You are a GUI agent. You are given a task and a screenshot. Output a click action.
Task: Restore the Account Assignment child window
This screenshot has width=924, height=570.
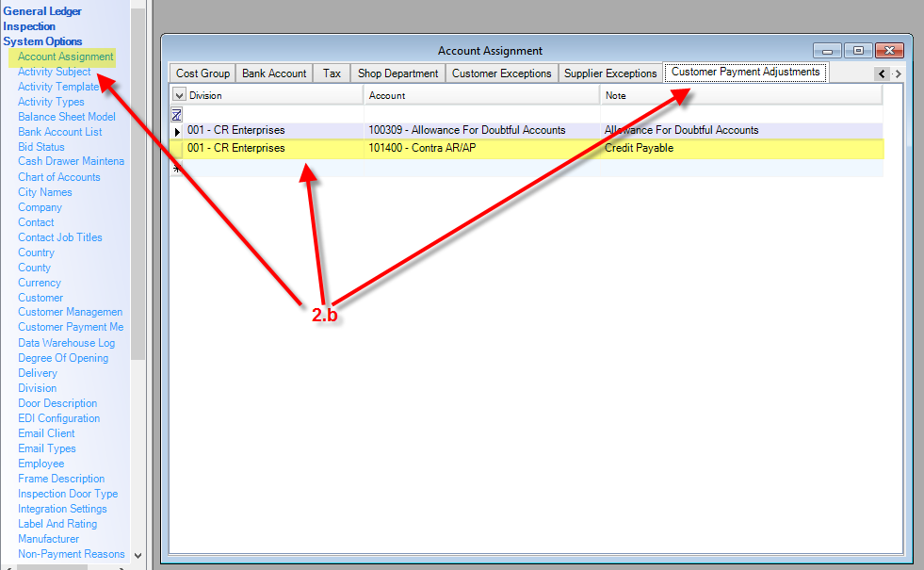pyautogui.click(x=858, y=51)
